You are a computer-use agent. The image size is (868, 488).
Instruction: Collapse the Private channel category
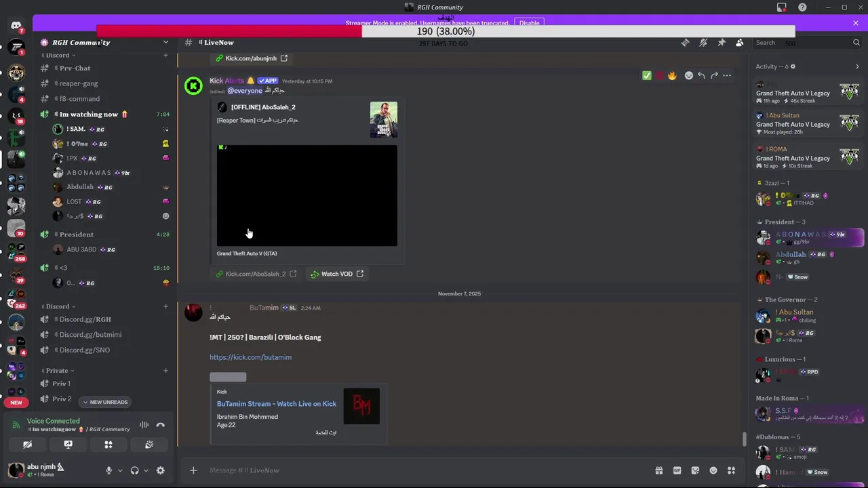58,371
